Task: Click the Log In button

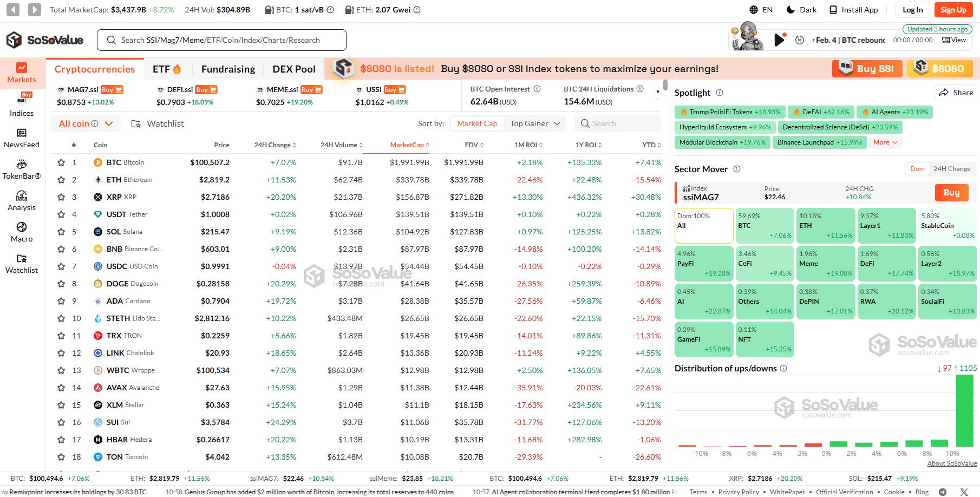Action: pyautogui.click(x=912, y=10)
